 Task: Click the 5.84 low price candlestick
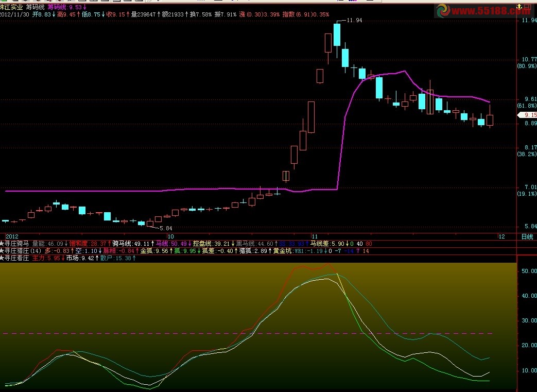point(150,224)
